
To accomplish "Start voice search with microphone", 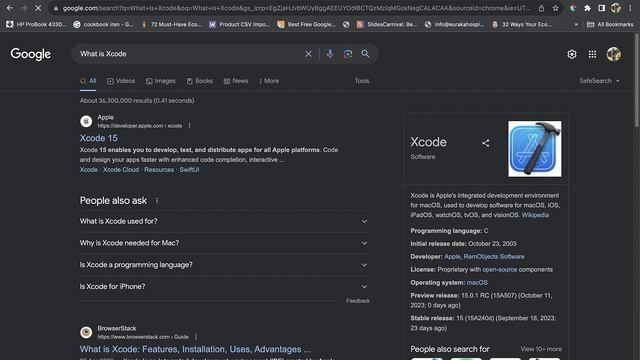I will [x=330, y=54].
